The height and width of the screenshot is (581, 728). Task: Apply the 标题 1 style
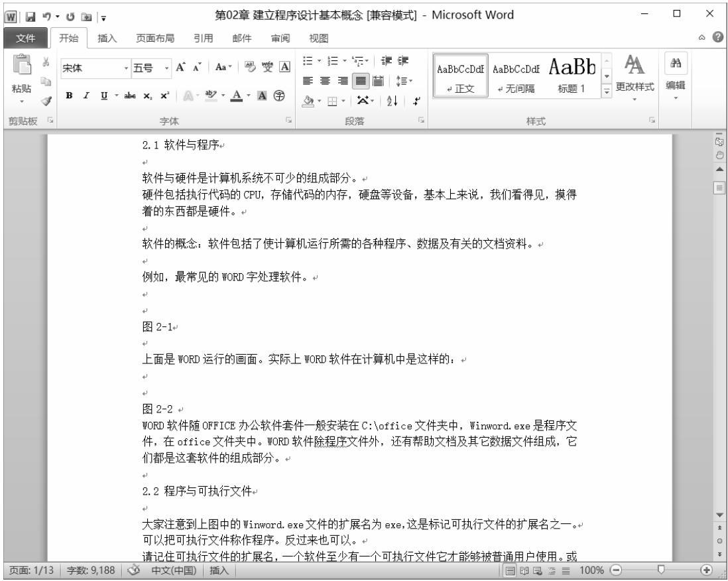coord(572,76)
